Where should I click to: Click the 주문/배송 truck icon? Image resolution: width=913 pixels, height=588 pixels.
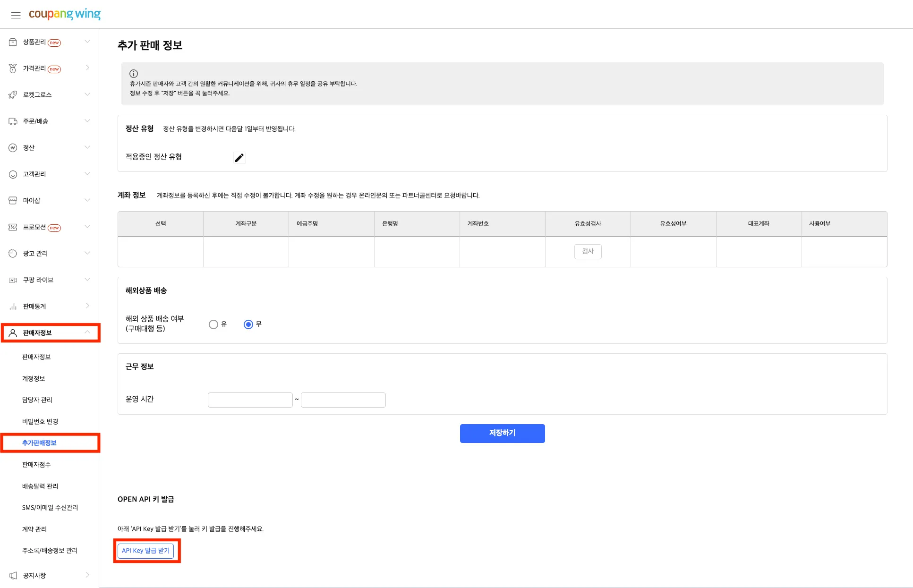[x=13, y=121]
